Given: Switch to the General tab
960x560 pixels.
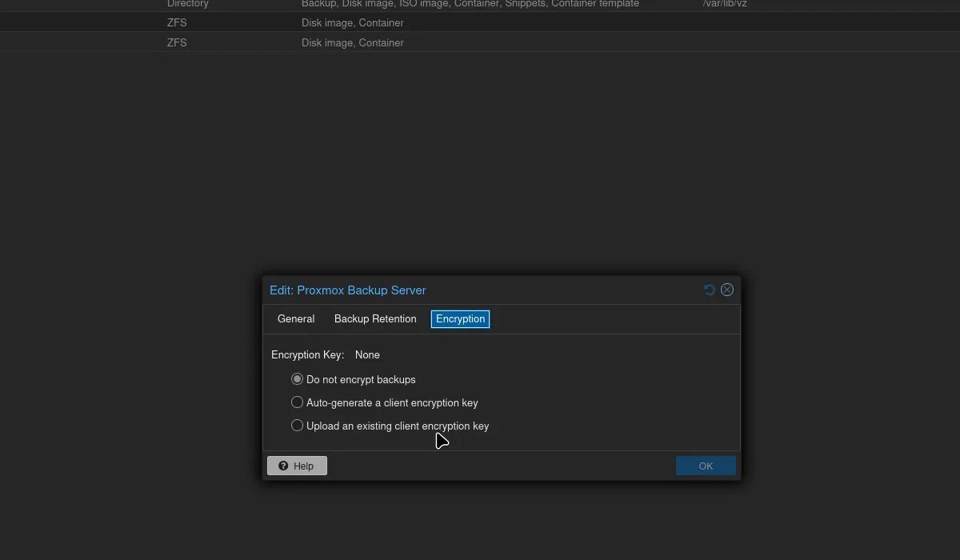Looking at the screenshot, I should click(x=295, y=318).
